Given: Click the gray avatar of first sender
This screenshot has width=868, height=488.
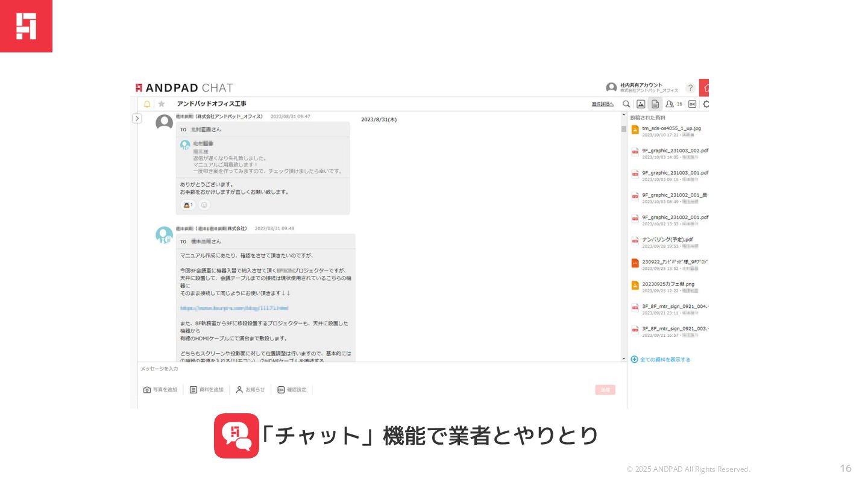Looking at the screenshot, I should (165, 123).
